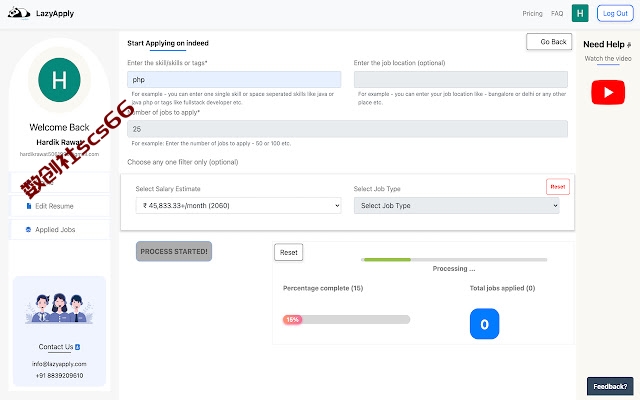640x400 pixels.
Task: Reset the progress with the white Reset button
Action: click(x=289, y=252)
